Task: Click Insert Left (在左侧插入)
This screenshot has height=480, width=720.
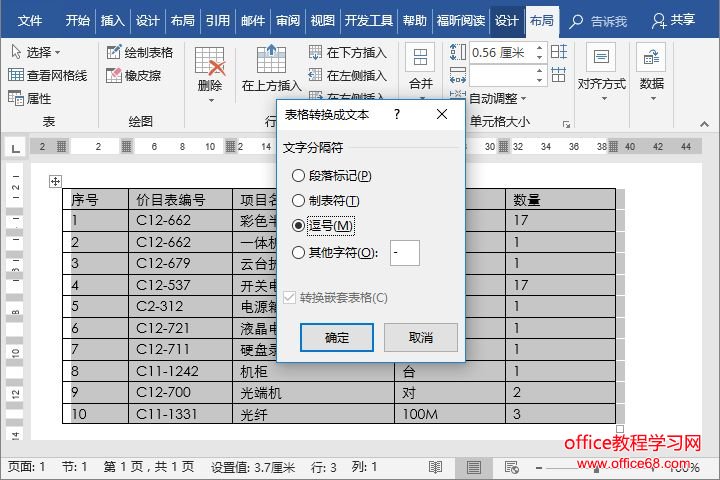Action: click(348, 75)
